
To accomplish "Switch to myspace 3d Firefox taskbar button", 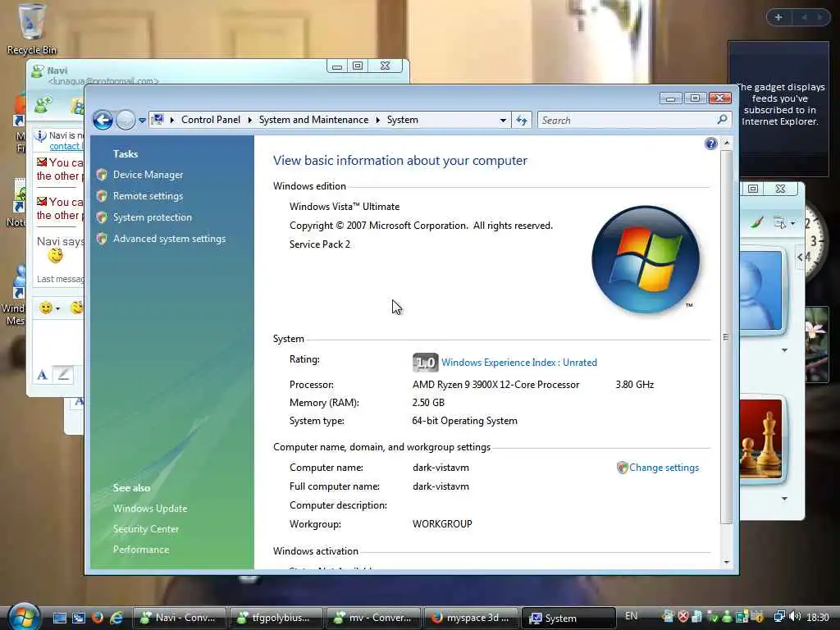I will (470, 618).
